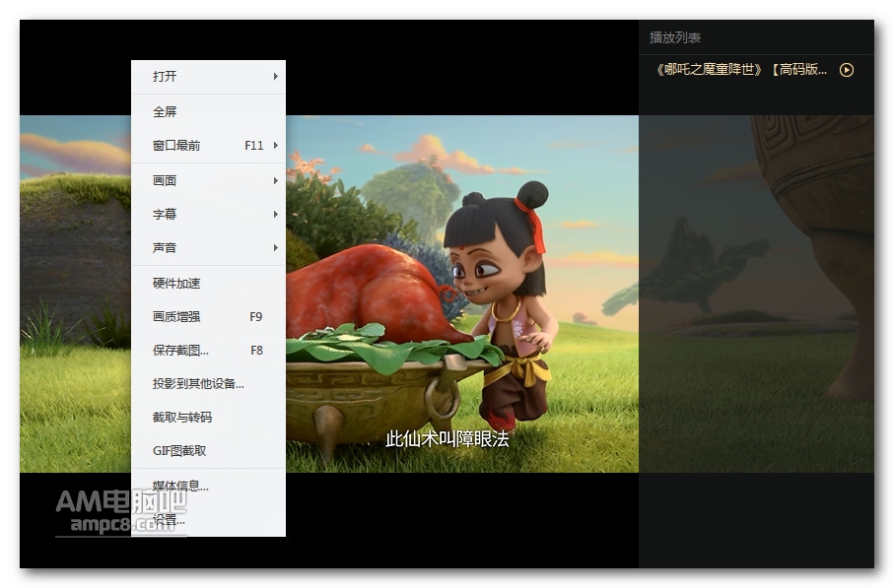Choose 保存截图... menu entry
The image size is (894, 588).
(x=208, y=351)
